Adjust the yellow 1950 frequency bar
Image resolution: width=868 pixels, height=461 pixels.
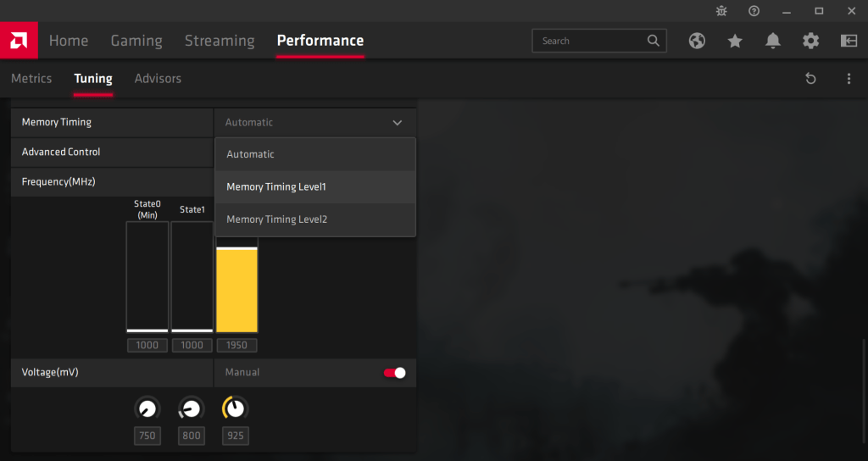tap(236, 288)
